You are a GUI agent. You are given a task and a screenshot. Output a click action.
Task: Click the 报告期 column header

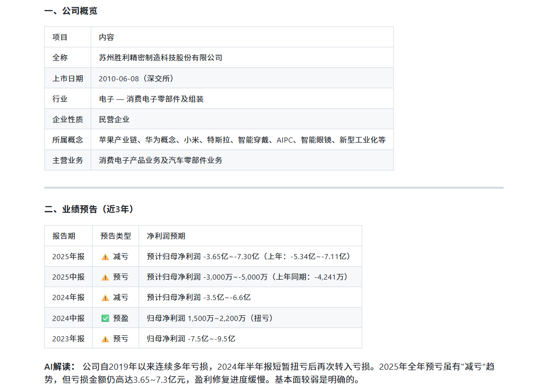tap(68, 236)
